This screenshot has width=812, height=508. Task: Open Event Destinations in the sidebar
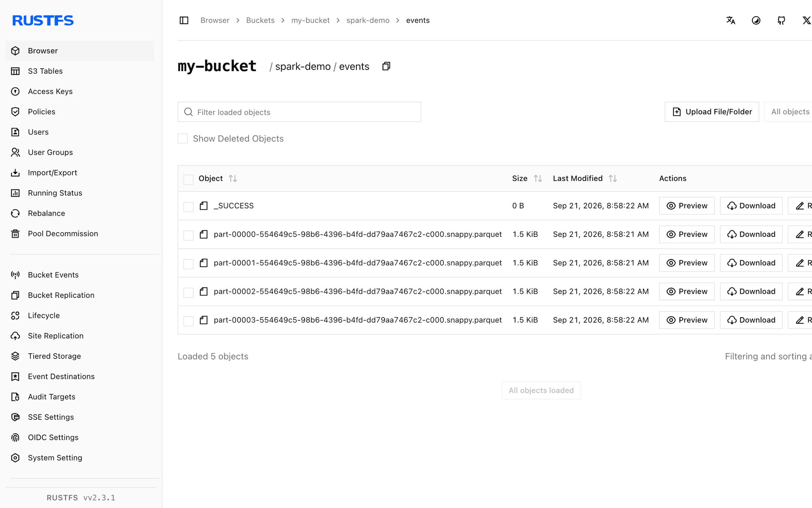coord(80,376)
